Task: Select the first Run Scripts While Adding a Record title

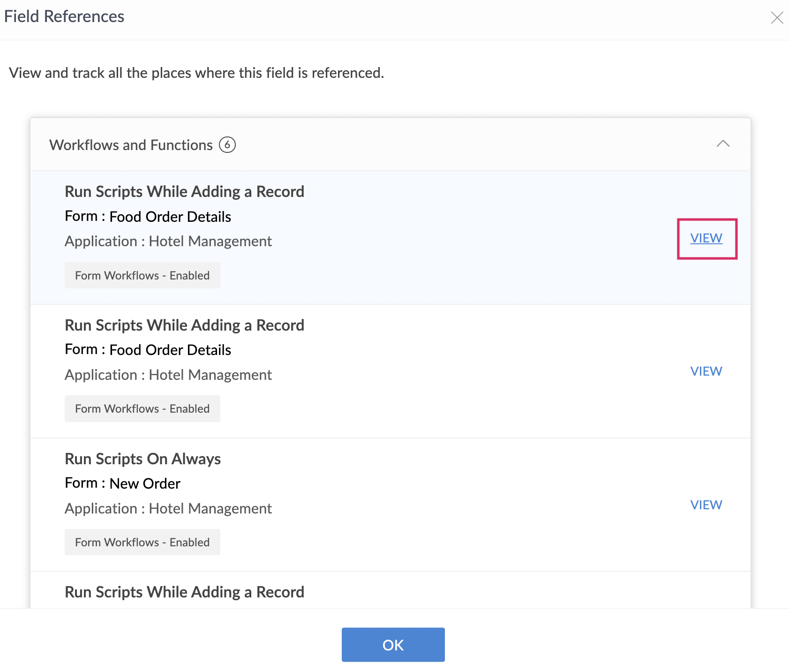Action: tap(184, 192)
